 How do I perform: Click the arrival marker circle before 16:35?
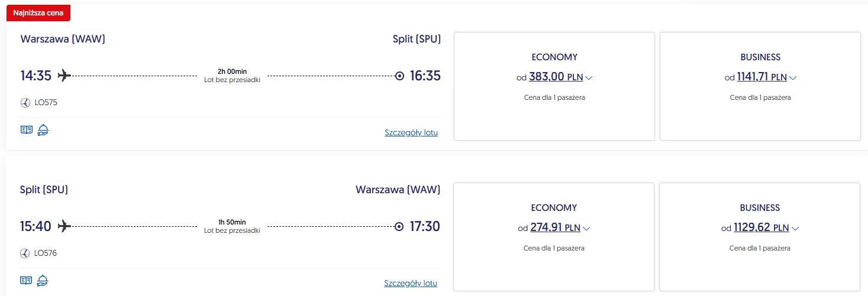pos(399,76)
